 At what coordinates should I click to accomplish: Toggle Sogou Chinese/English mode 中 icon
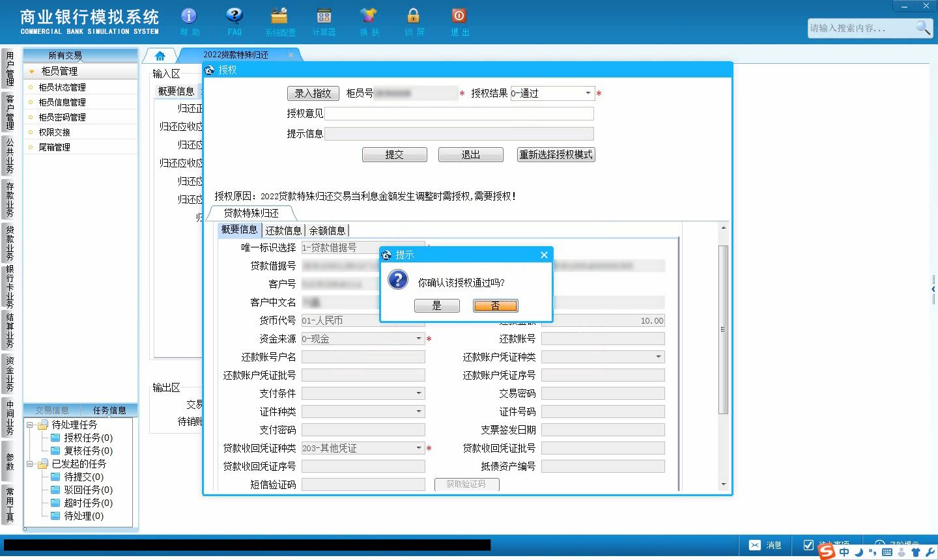[x=845, y=552]
